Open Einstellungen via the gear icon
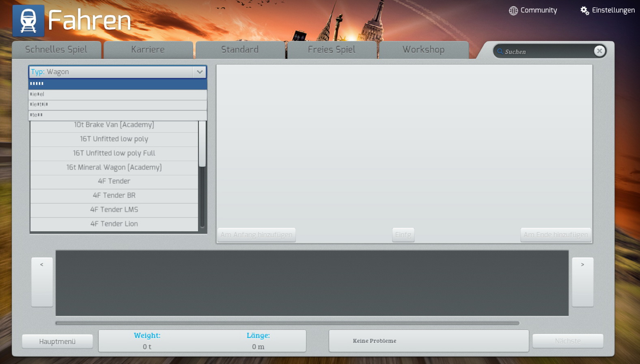This screenshot has width=640, height=364. coord(584,11)
